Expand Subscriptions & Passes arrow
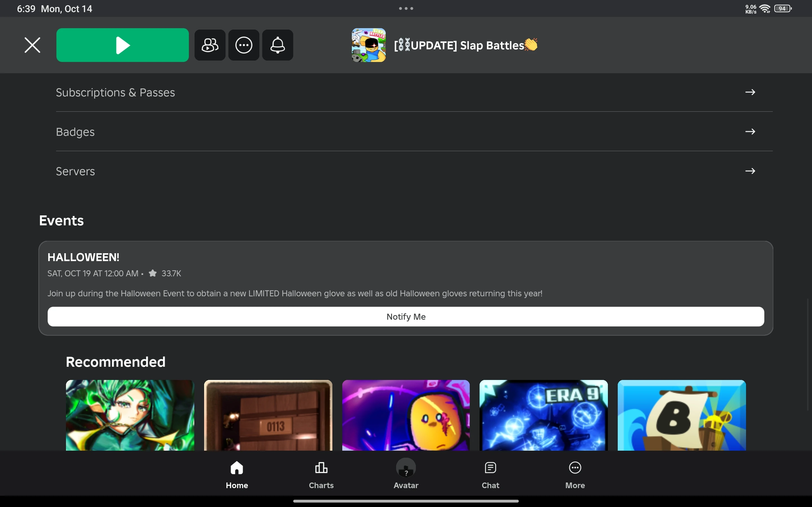 pyautogui.click(x=750, y=92)
